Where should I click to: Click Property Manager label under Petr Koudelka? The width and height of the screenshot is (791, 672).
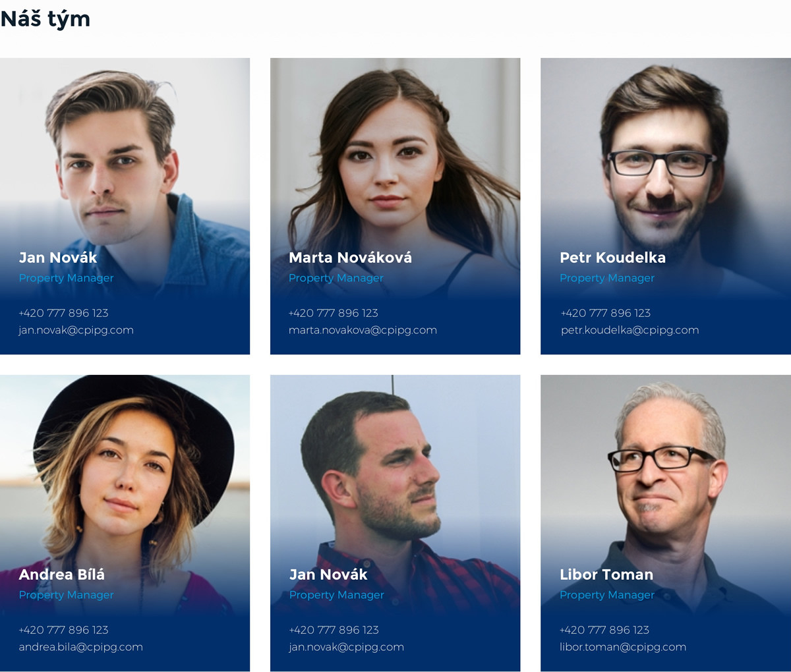click(607, 278)
